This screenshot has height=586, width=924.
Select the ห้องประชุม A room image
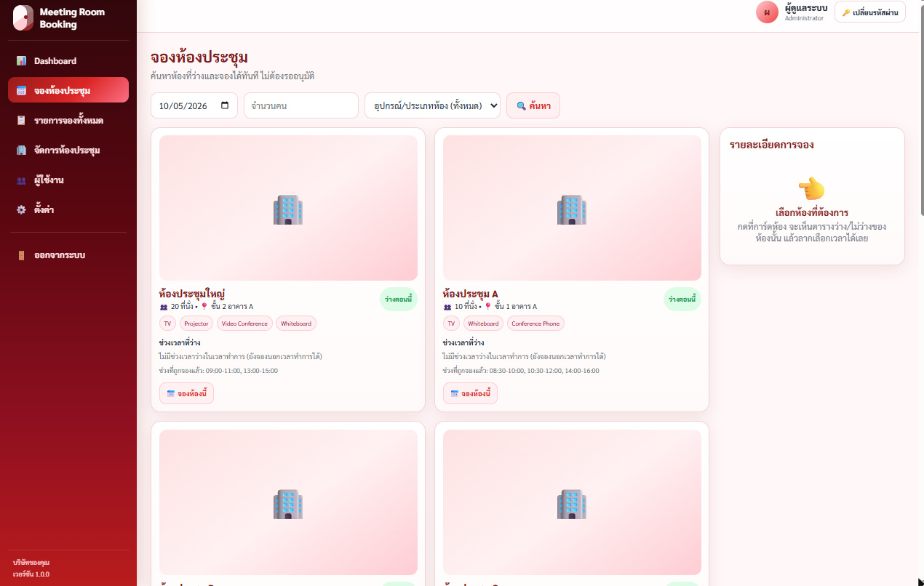pyautogui.click(x=572, y=208)
